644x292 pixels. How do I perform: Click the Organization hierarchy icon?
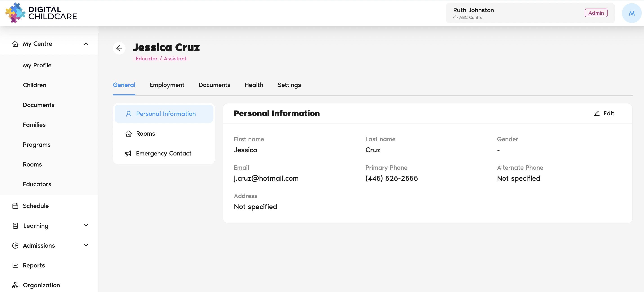15,285
